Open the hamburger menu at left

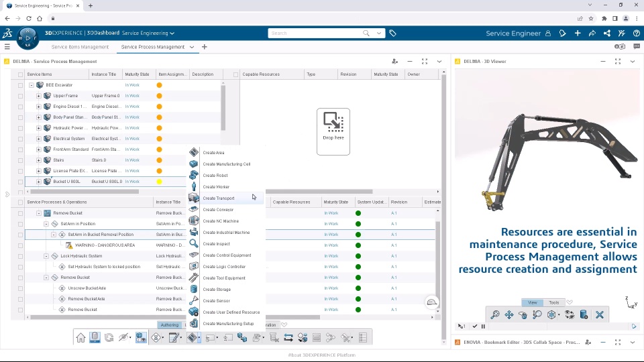tap(7, 47)
